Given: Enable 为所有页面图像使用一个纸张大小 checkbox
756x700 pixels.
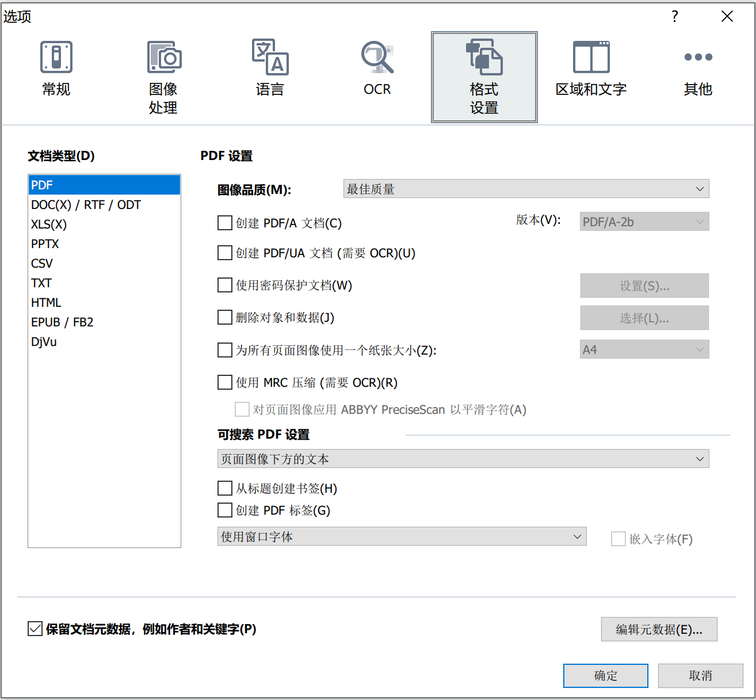Looking at the screenshot, I should (225, 350).
